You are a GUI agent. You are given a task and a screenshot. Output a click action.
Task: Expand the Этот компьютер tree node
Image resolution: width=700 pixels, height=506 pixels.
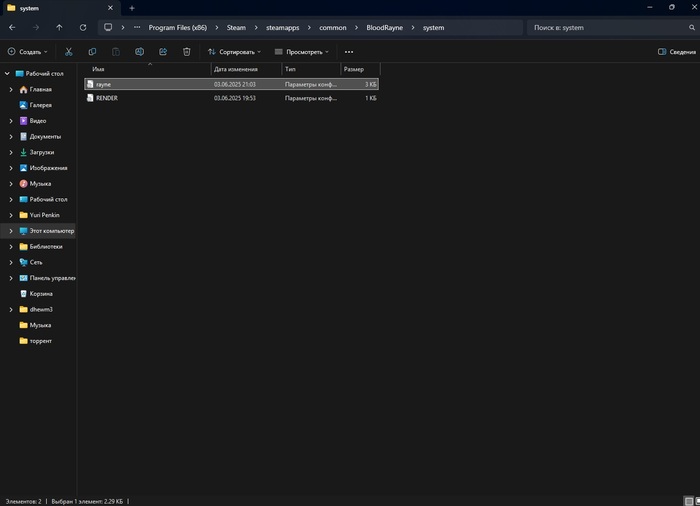(11, 231)
